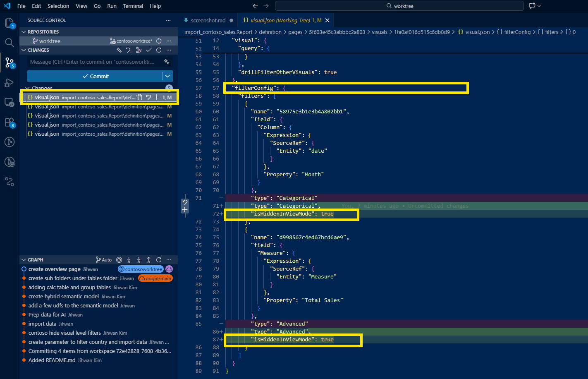Click the purple cloud icon beside contosoworktree badge
This screenshot has width=588, height=379.
(x=169, y=269)
